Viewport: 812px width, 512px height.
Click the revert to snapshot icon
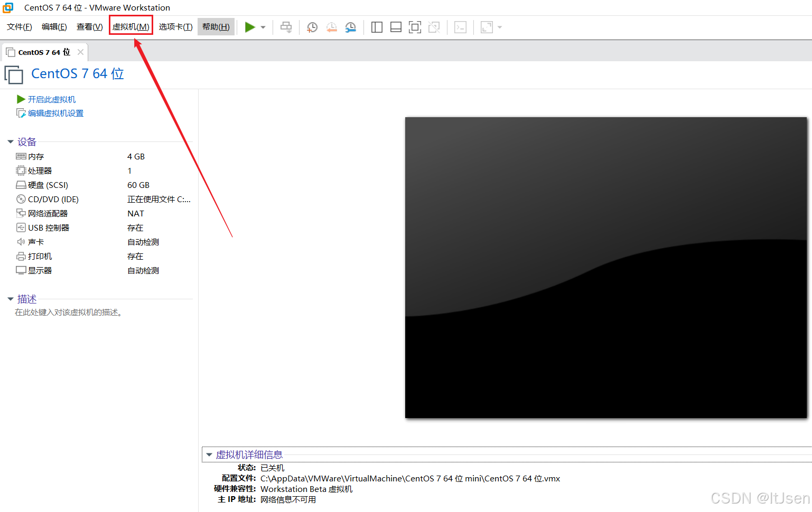(331, 27)
